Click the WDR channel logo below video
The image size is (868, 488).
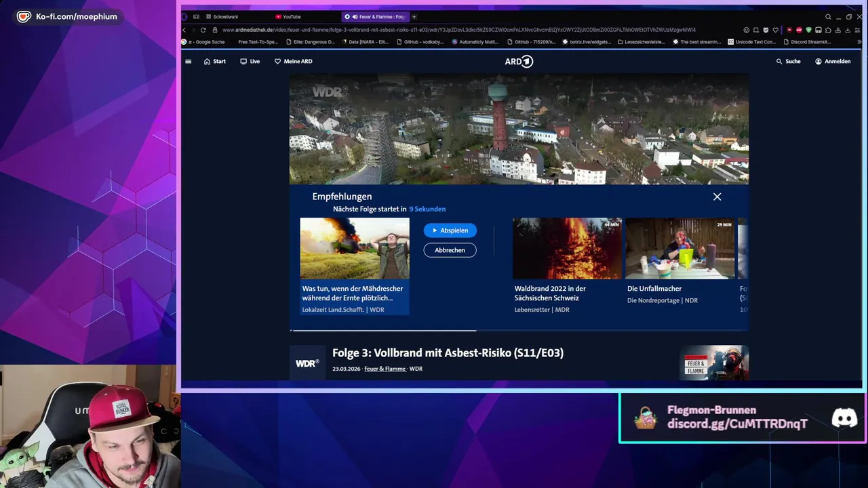coord(307,363)
